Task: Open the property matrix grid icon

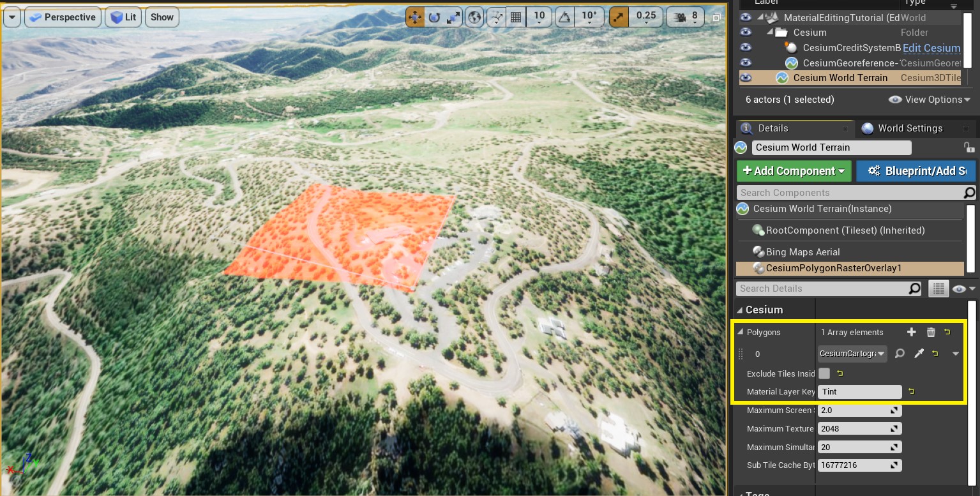Action: [938, 289]
